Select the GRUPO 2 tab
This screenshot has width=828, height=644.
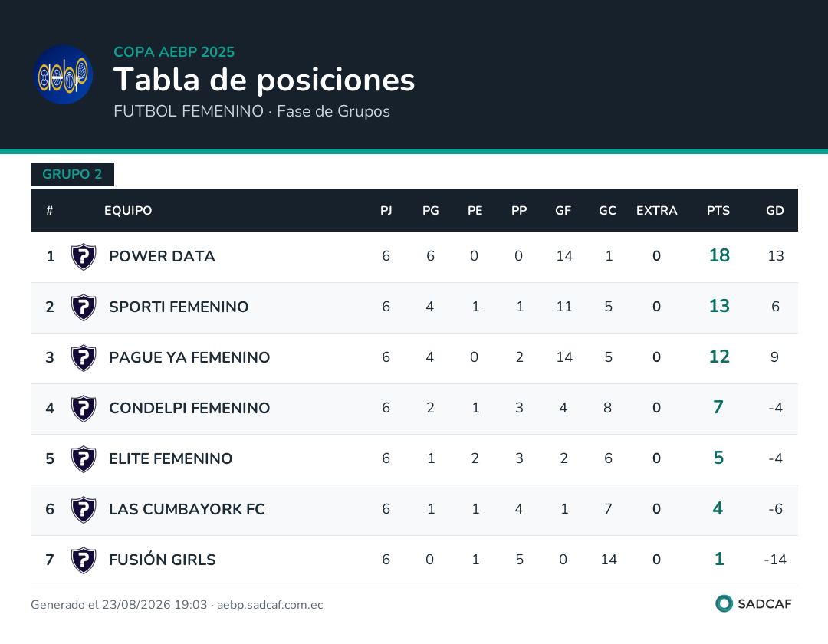click(x=72, y=174)
